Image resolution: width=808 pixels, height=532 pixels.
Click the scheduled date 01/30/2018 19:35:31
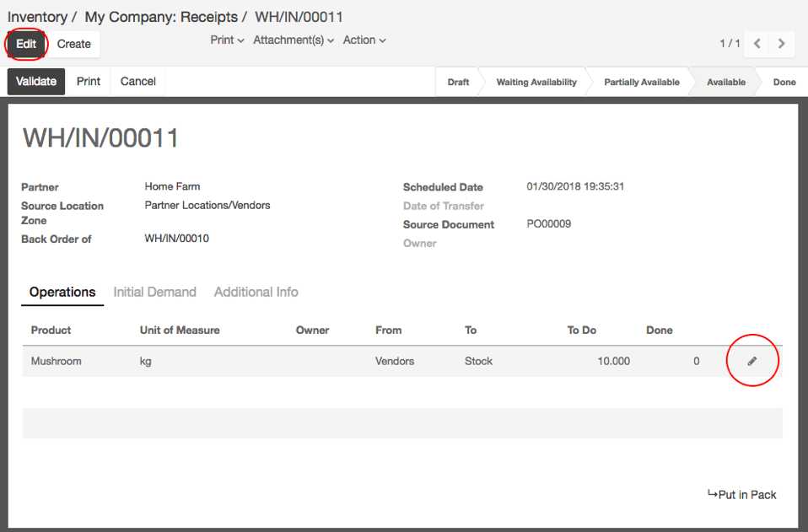point(575,186)
